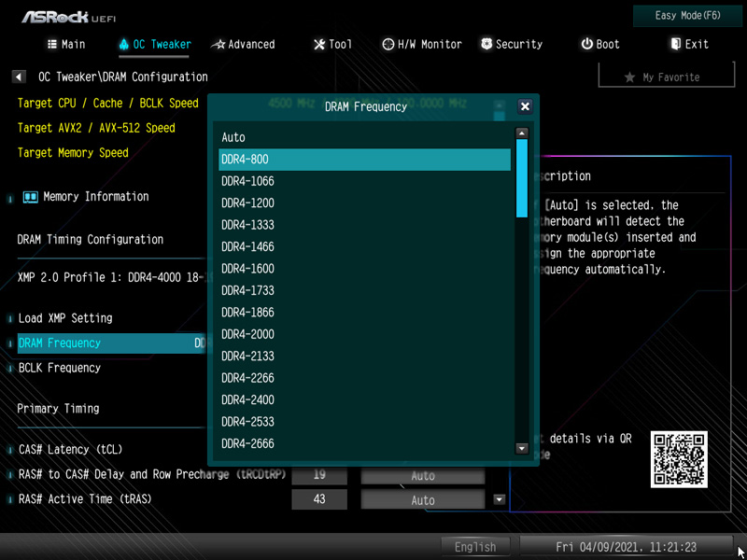The image size is (747, 560).
Task: Open the Advanced tab
Action: point(243,44)
